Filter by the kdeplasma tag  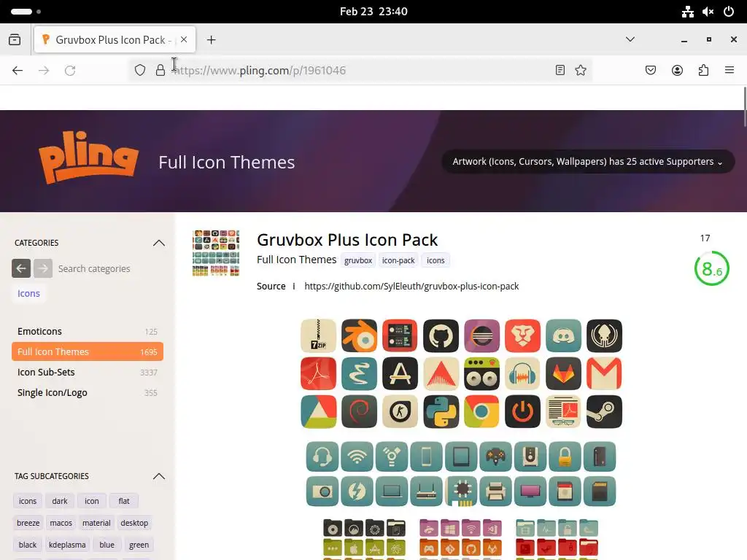pos(67,545)
